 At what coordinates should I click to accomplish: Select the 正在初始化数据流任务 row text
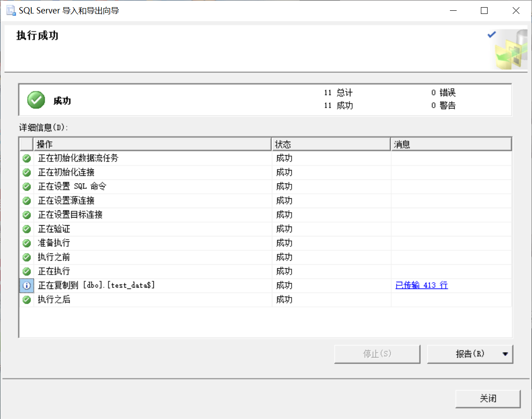(x=78, y=158)
